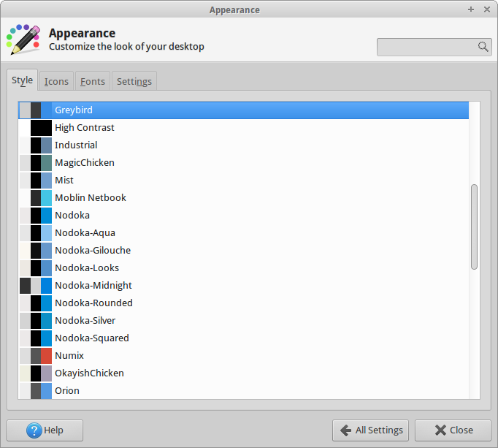Viewport: 498px width, 448px height.
Task: Select the Mist theme
Action: [x=244, y=180]
